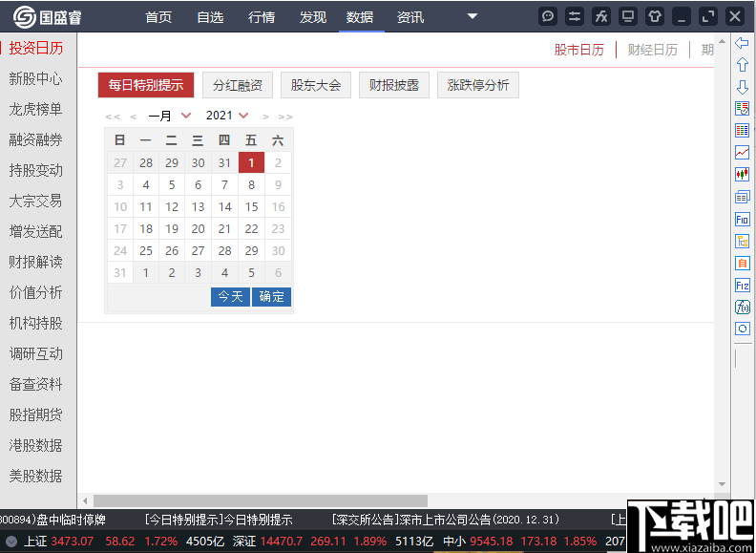Go to next month with single > arrow
This screenshot has height=553, width=756.
coord(265,117)
